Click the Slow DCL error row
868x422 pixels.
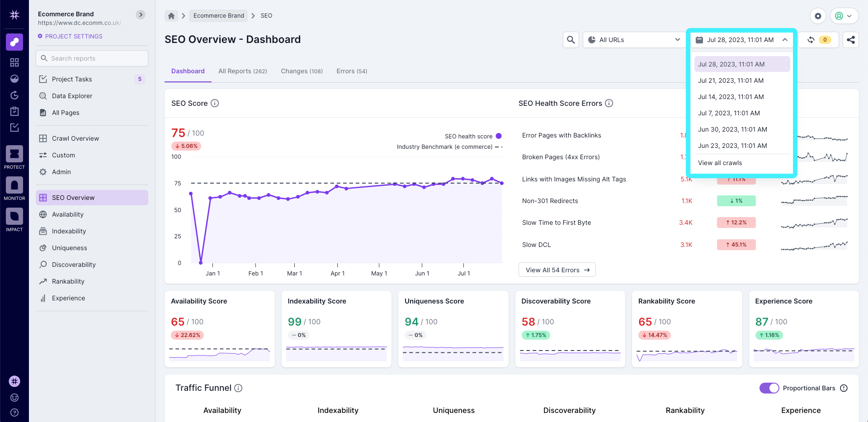pos(684,245)
